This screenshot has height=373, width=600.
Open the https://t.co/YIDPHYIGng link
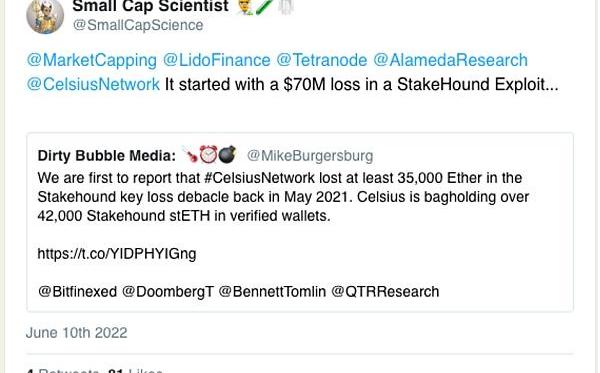117,254
